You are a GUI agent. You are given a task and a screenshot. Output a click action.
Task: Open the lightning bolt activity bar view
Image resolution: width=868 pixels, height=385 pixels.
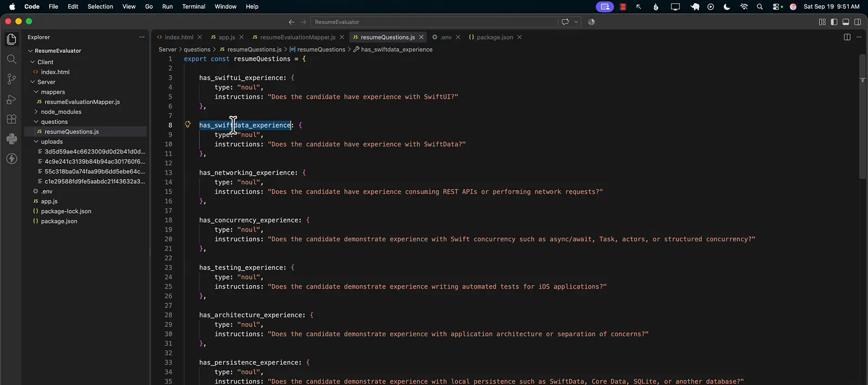11,159
